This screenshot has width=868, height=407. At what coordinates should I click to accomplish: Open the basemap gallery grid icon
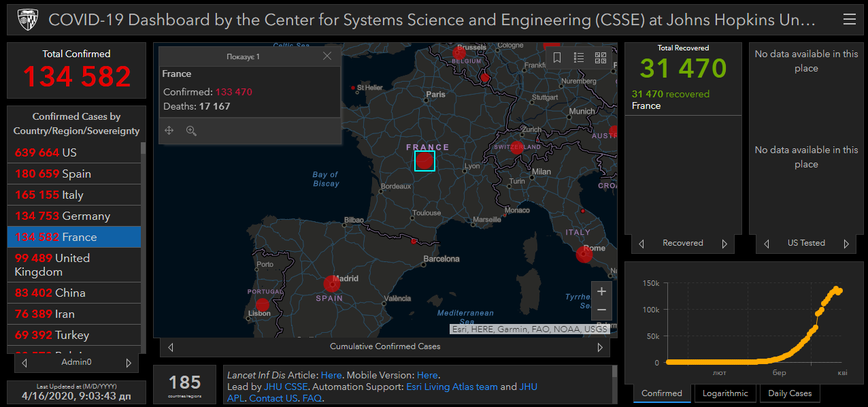tap(601, 58)
